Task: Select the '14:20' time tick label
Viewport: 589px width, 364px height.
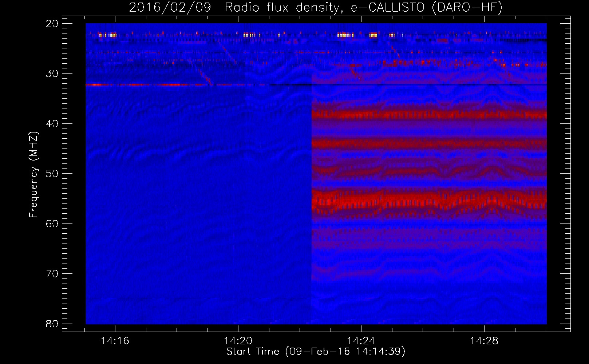Action: [238, 341]
